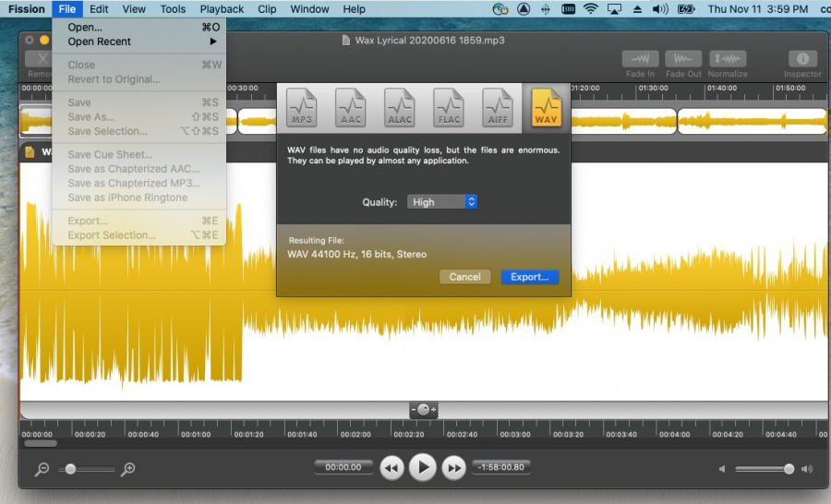Open the Playback menu
831x504 pixels.
[x=222, y=9]
